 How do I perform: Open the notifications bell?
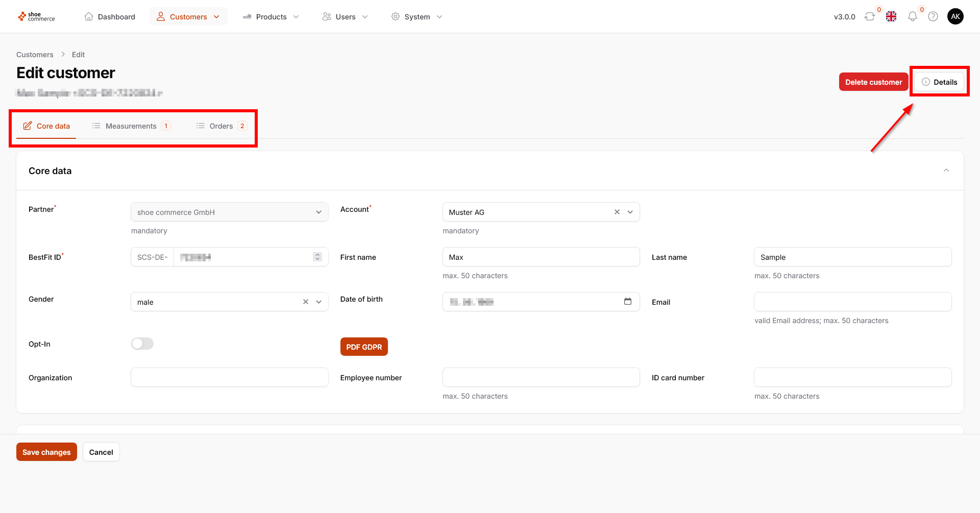(x=912, y=17)
